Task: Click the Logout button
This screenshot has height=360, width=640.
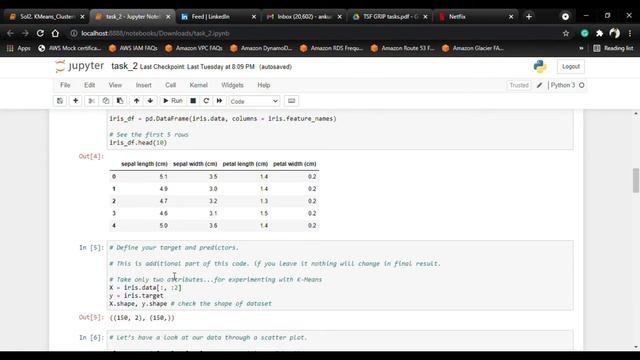Action: pyautogui.click(x=571, y=67)
